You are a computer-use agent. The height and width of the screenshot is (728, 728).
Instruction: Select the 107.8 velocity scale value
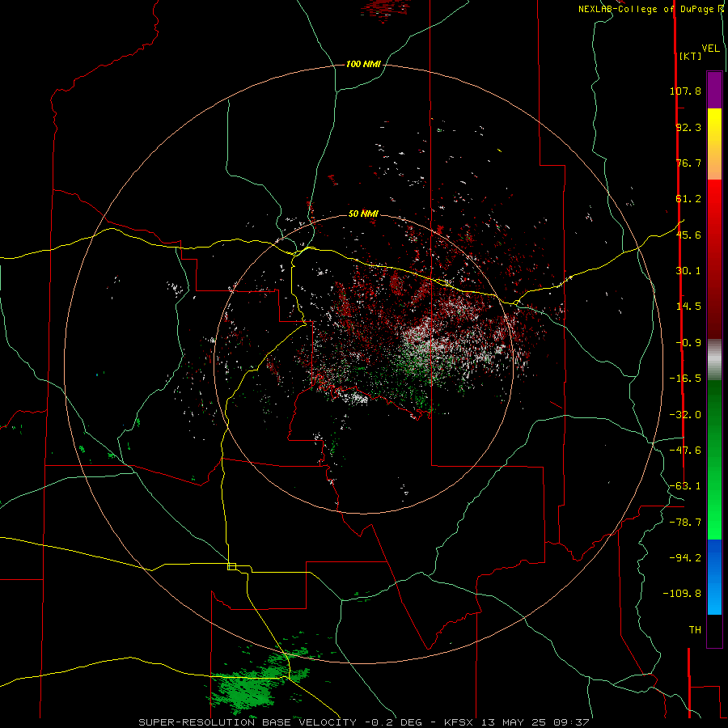(685, 91)
